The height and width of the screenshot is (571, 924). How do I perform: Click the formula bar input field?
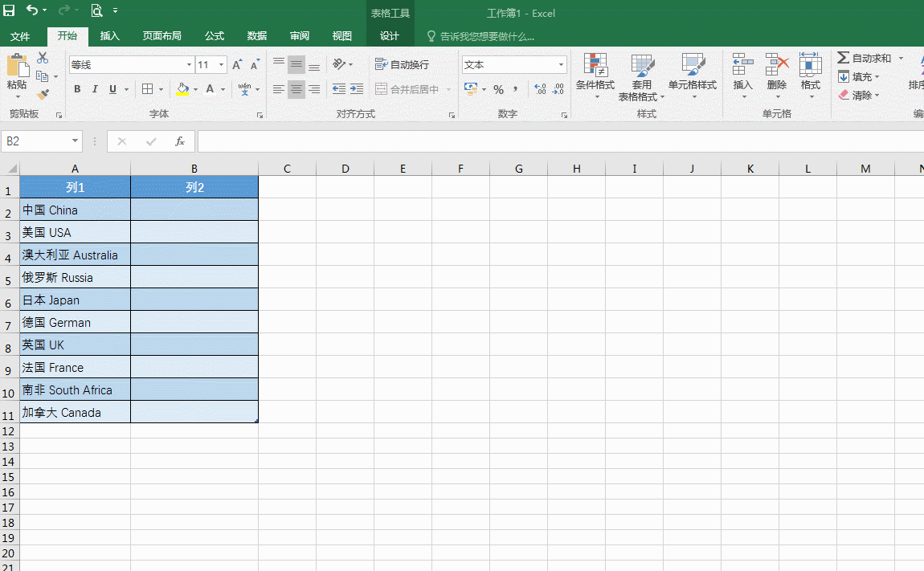click(x=560, y=141)
